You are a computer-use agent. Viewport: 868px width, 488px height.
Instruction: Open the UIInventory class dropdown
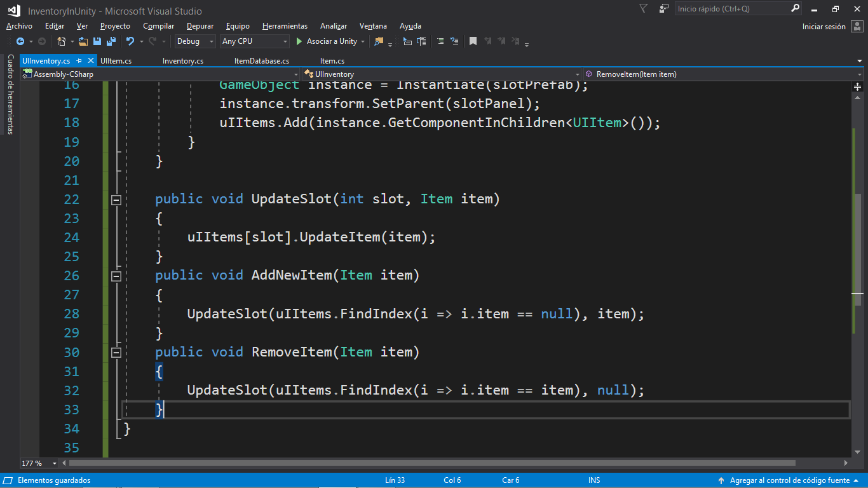click(x=442, y=74)
